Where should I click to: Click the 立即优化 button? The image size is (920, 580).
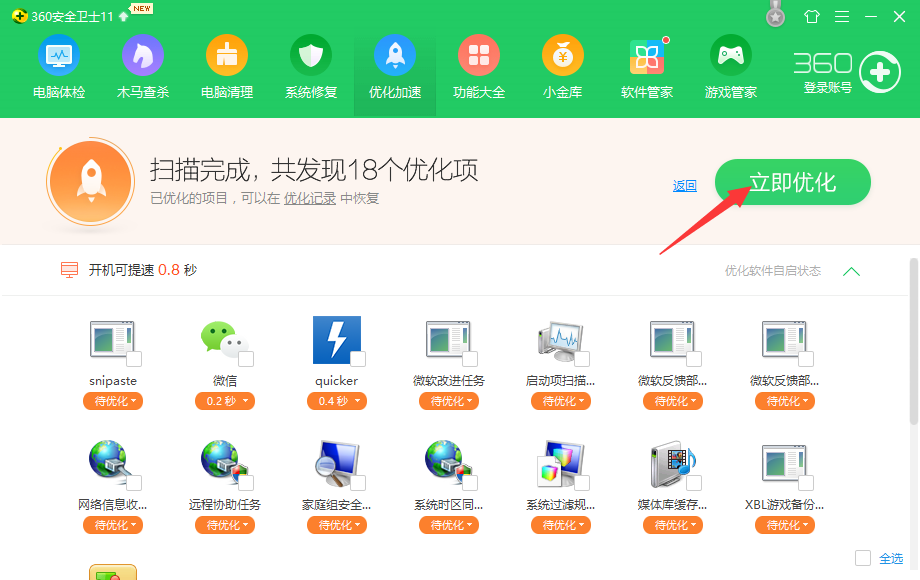pyautogui.click(x=793, y=182)
